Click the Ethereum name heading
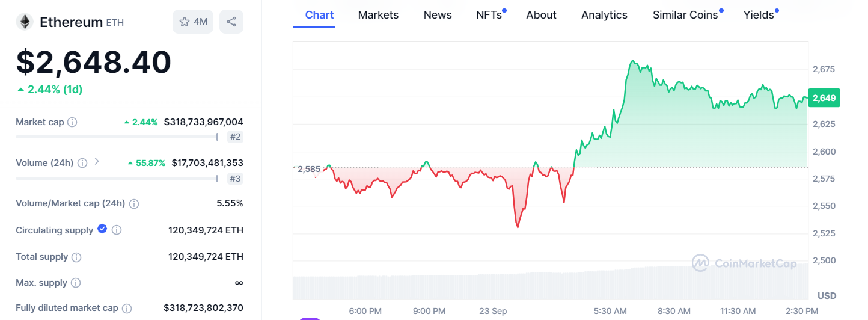The width and height of the screenshot is (868, 320). [x=71, y=22]
